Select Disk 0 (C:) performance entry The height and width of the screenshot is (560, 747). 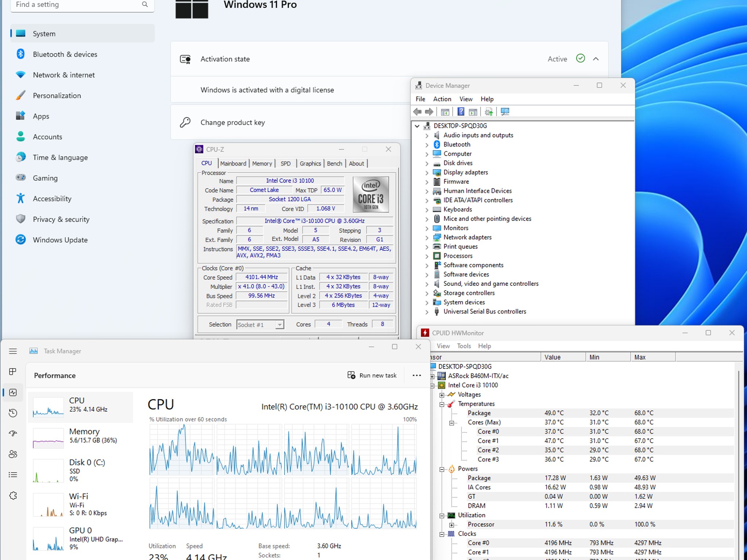click(81, 470)
